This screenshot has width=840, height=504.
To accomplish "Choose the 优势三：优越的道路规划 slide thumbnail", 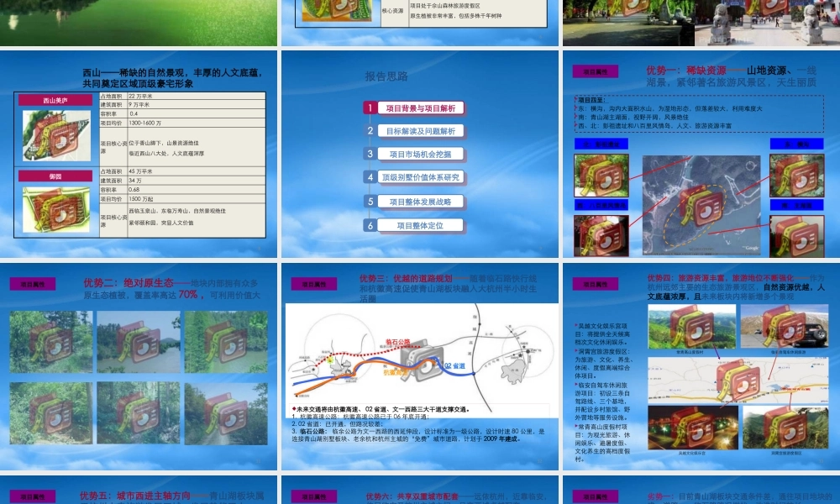I will [419, 366].
